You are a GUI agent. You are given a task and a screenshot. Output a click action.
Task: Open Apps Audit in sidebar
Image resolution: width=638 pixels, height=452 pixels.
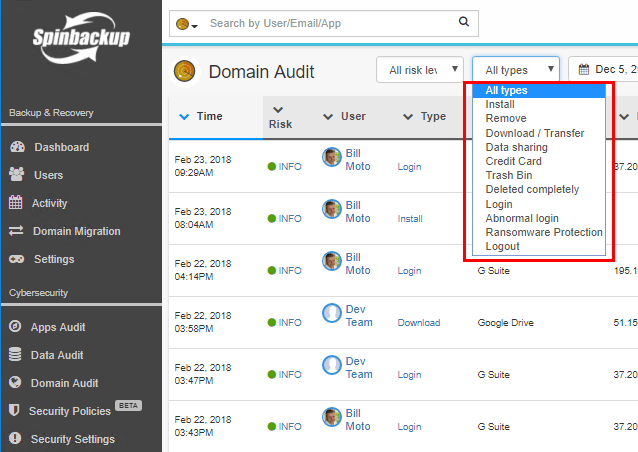point(58,327)
